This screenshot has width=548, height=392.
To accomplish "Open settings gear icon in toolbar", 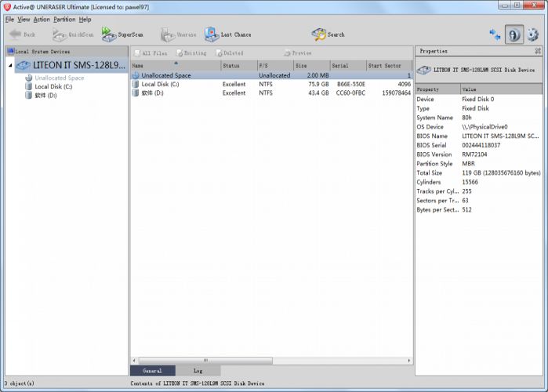I will 533,34.
